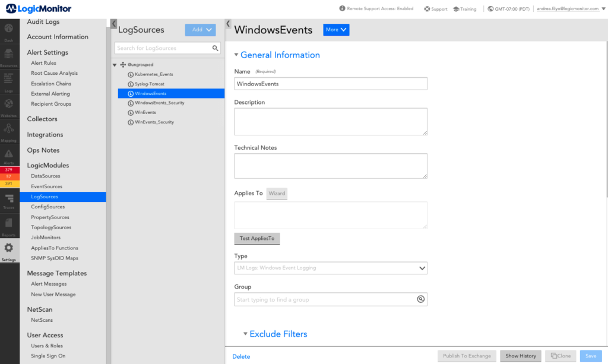Collapse the General Information section
This screenshot has width=608, height=364.
pyautogui.click(x=236, y=55)
